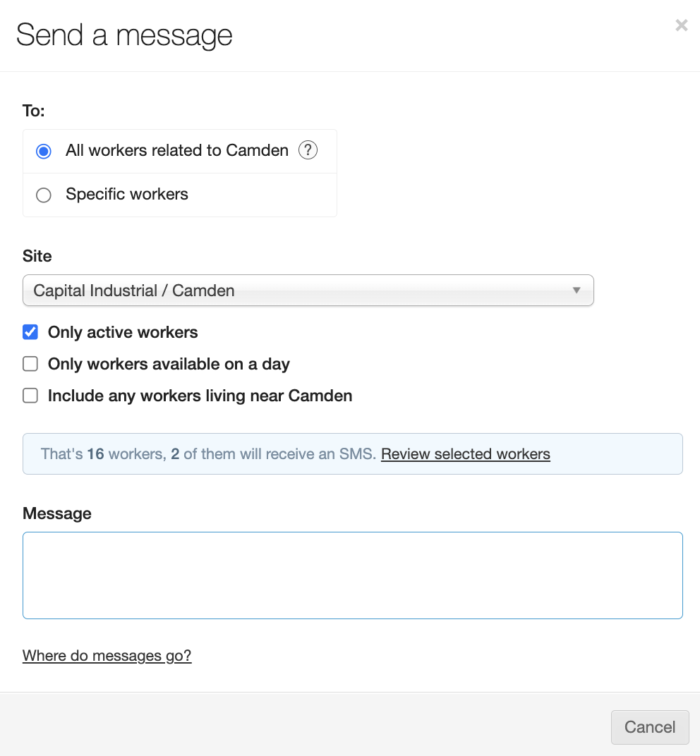Close the Send a message dialog
The height and width of the screenshot is (756, 700).
point(681,26)
